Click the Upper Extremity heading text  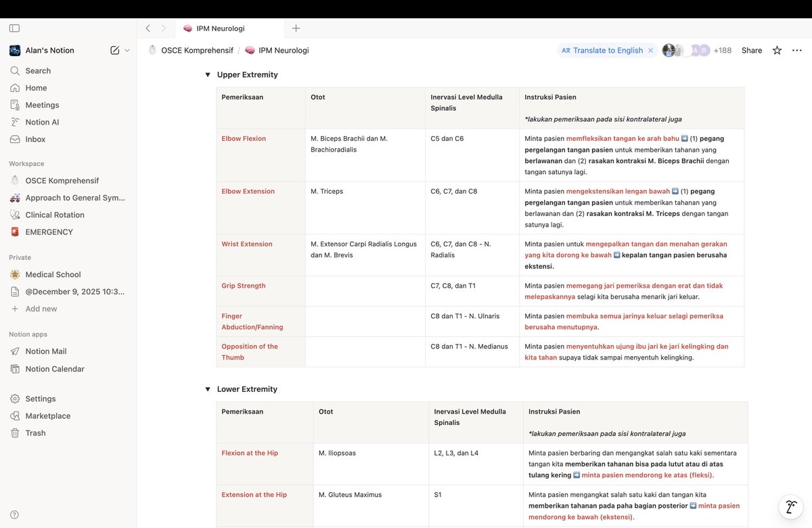(247, 74)
